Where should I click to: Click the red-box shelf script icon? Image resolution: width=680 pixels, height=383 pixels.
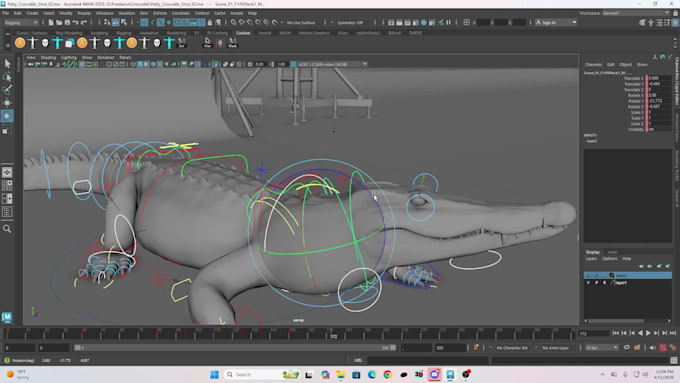(x=220, y=43)
